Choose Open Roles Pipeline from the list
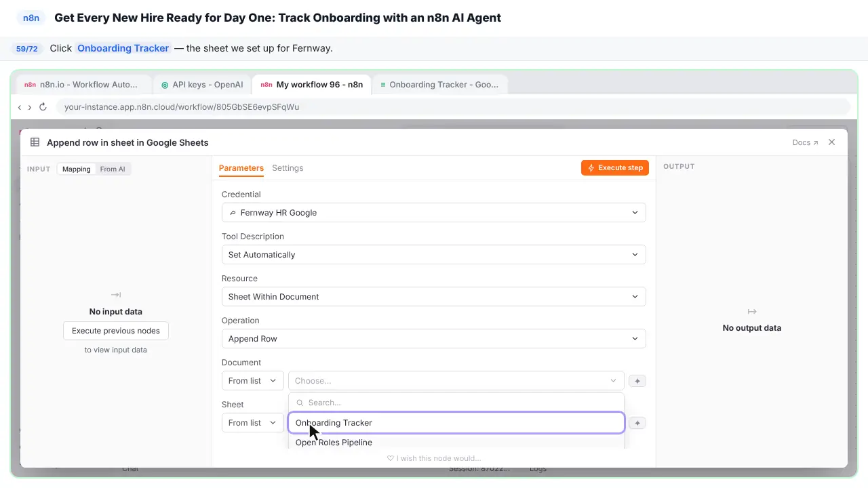The width and height of the screenshot is (868, 488). [x=456, y=443]
